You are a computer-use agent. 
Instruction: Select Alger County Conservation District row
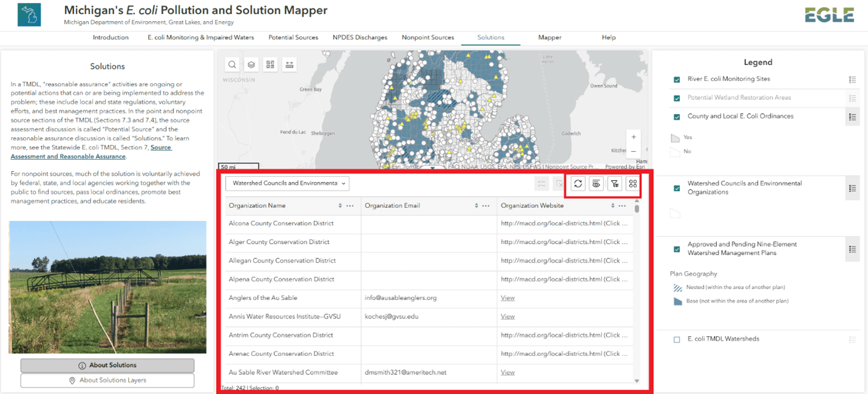click(x=429, y=242)
